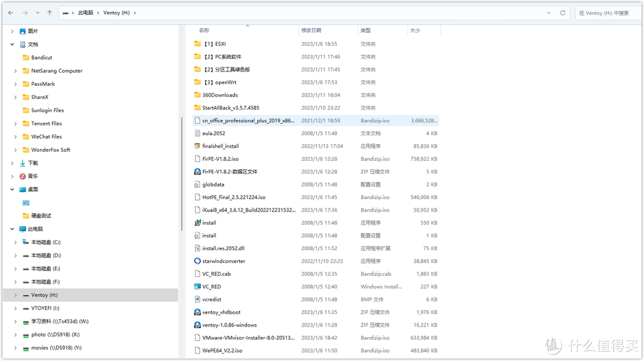Click the forward navigation arrow
The width and height of the screenshot is (644, 361).
(x=24, y=11)
